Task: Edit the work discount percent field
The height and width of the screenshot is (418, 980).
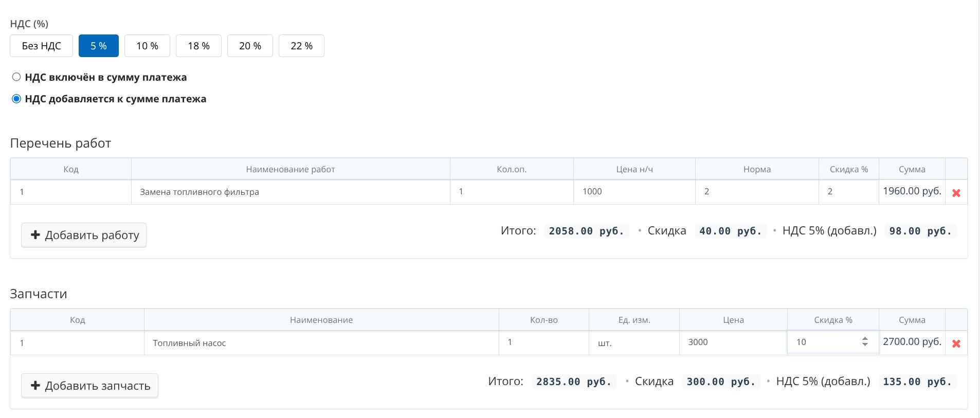Action: tap(848, 192)
